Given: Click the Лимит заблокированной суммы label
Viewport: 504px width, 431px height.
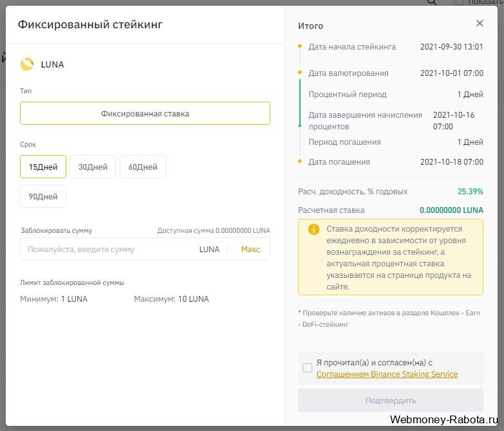Looking at the screenshot, I should pos(72,282).
